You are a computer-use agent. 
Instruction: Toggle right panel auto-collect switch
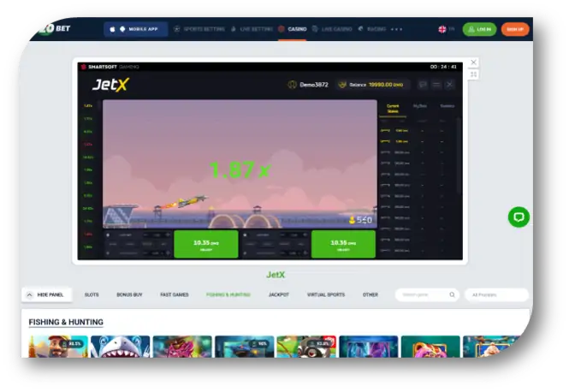tap(245, 253)
